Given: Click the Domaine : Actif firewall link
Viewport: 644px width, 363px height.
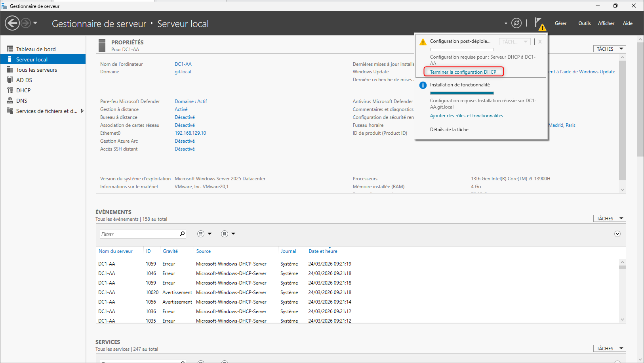Looking at the screenshot, I should pos(191,101).
